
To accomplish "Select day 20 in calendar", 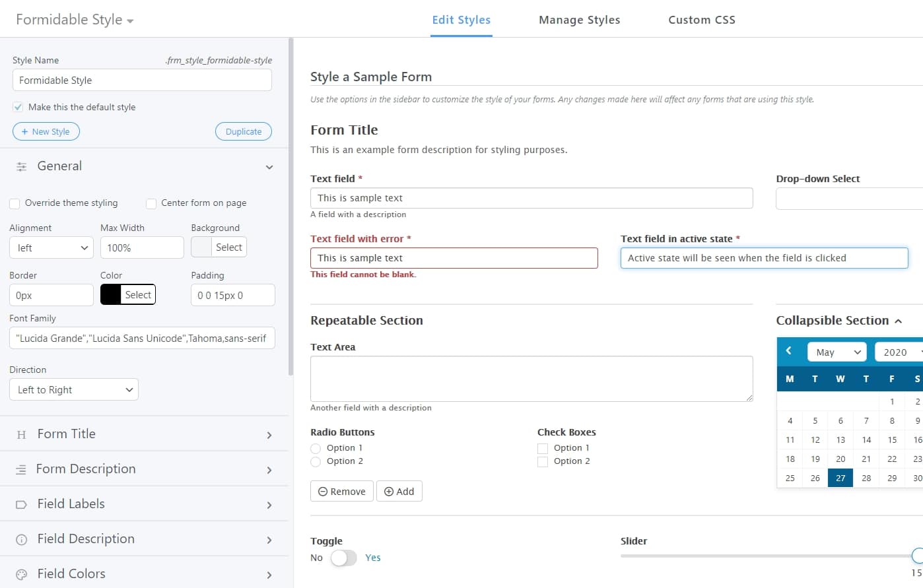I will [x=840, y=459].
